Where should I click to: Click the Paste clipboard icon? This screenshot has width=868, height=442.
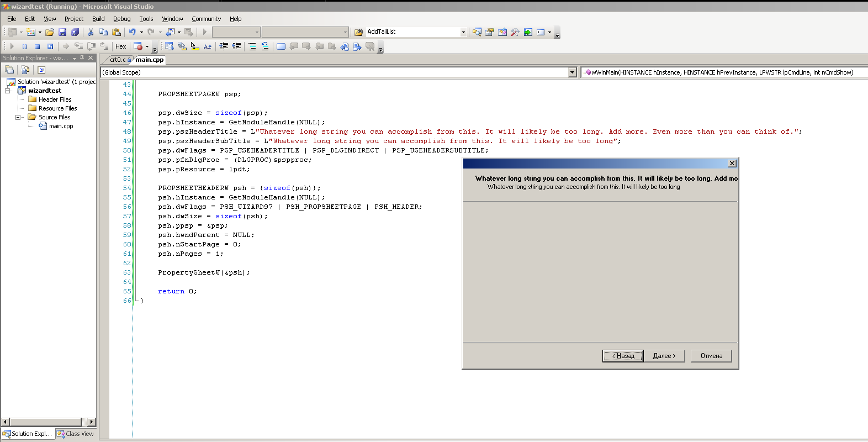[x=116, y=32]
